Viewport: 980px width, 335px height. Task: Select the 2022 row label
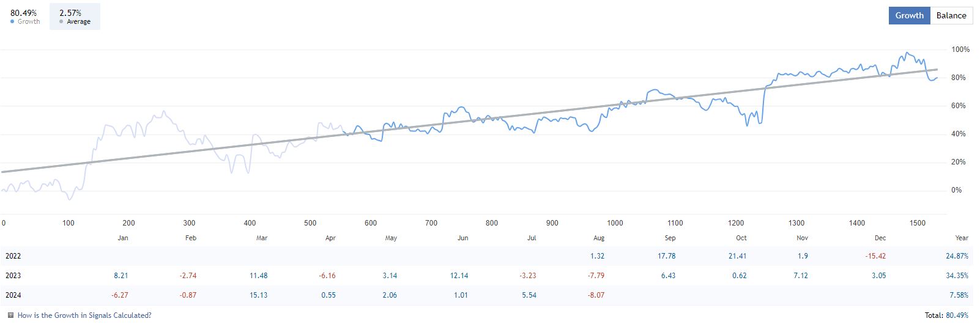tap(13, 256)
